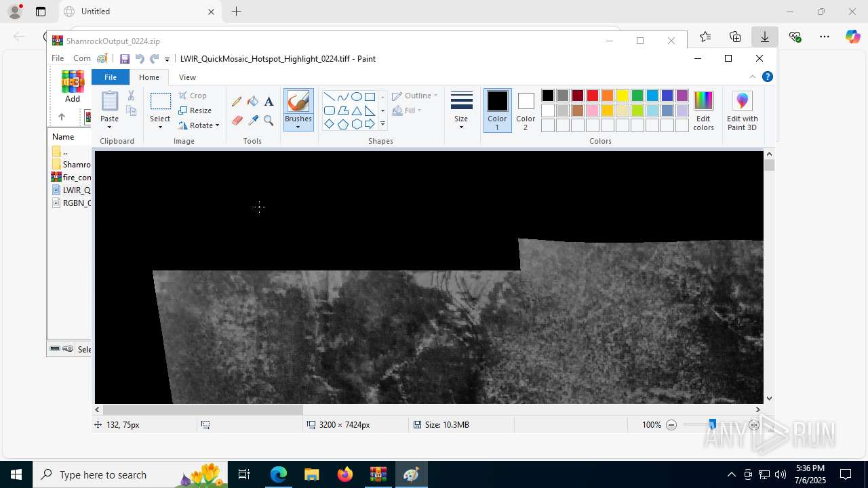The image size is (868, 488).
Task: Expand the Shapes gallery more arrow
Action: coord(382,124)
